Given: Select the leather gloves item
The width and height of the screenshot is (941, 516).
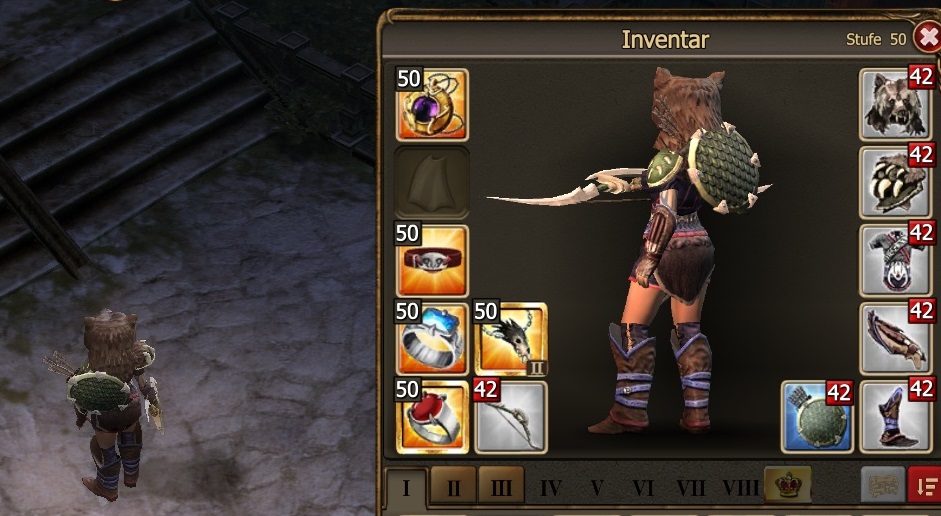Looking at the screenshot, I should point(896,339).
